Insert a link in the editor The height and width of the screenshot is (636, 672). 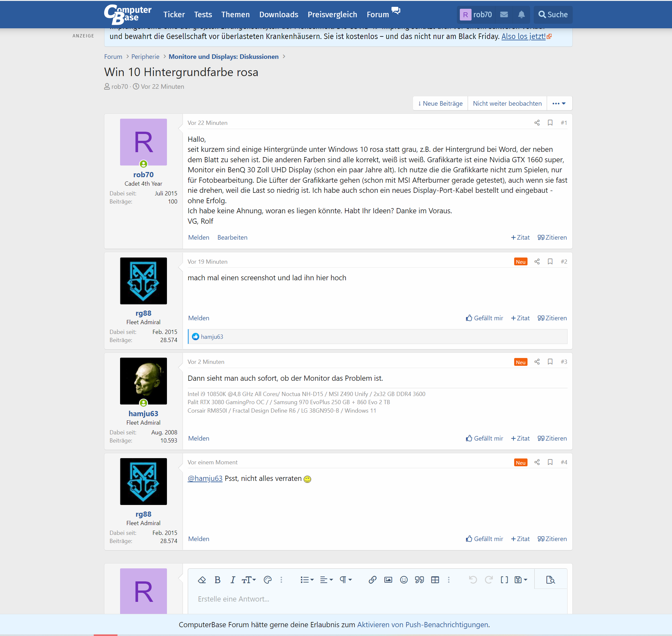[x=372, y=580]
